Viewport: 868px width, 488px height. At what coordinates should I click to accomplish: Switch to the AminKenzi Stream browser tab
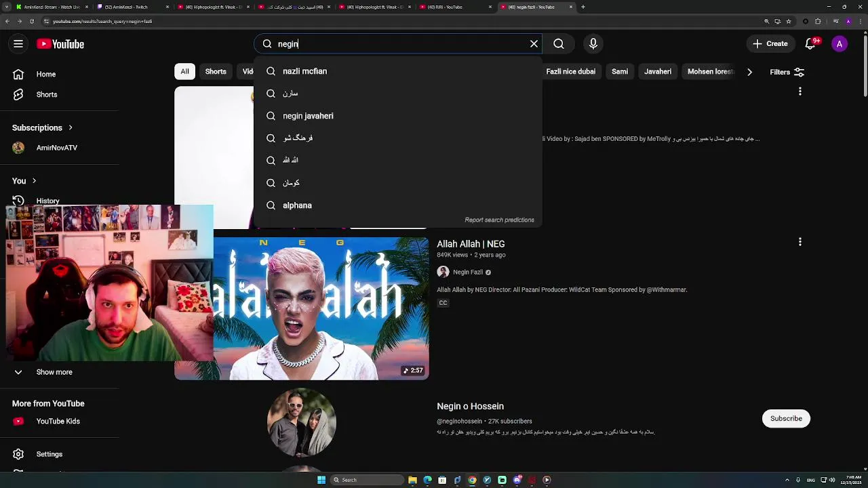click(51, 7)
